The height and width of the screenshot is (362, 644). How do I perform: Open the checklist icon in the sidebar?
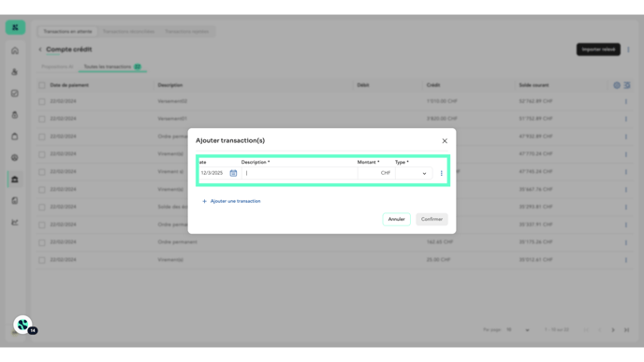15,94
